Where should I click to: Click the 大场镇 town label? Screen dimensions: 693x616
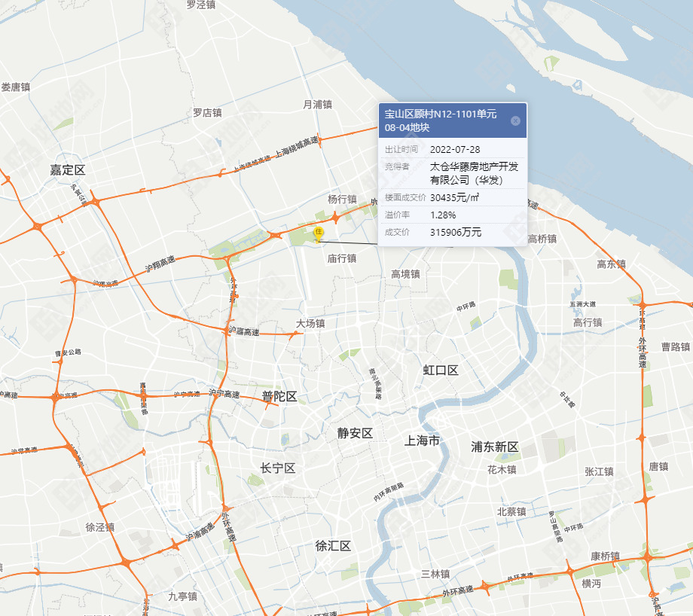(x=310, y=324)
